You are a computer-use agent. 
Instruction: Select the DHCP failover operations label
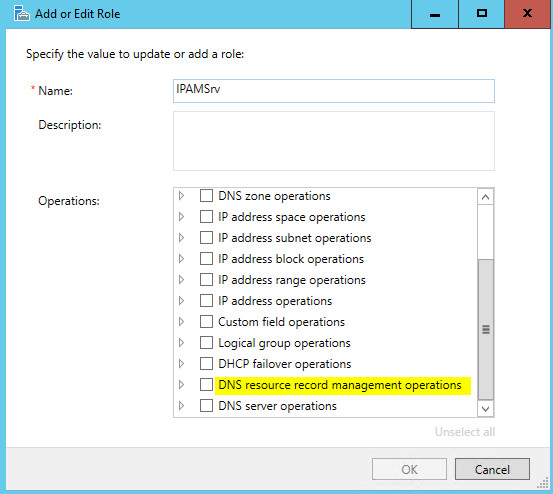285,364
